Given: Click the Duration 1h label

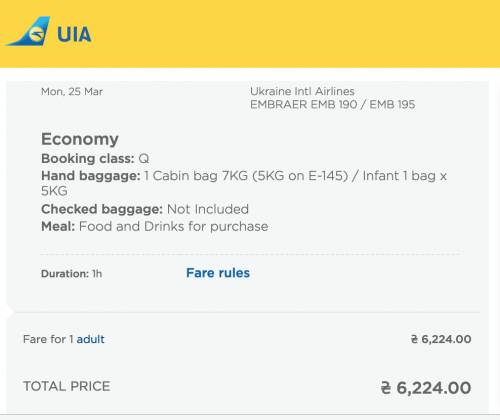Looking at the screenshot, I should pos(71,274).
